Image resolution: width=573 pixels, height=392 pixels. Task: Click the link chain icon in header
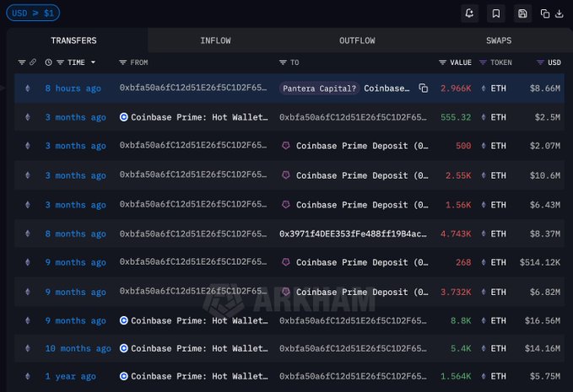[33, 62]
